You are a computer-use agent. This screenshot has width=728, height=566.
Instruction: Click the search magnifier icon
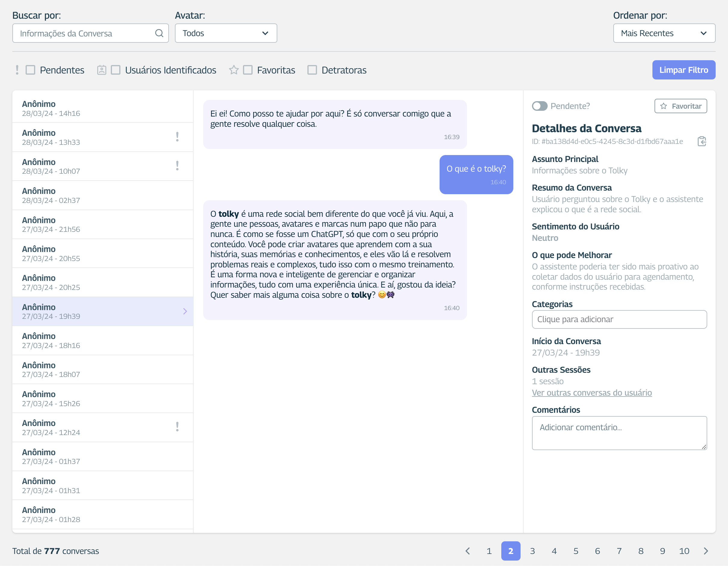pos(159,33)
